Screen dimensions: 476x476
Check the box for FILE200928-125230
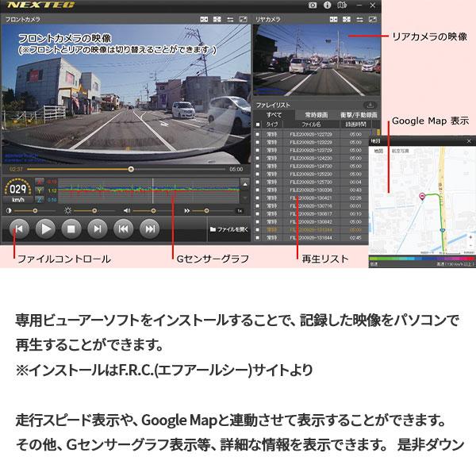pyautogui.click(x=258, y=174)
